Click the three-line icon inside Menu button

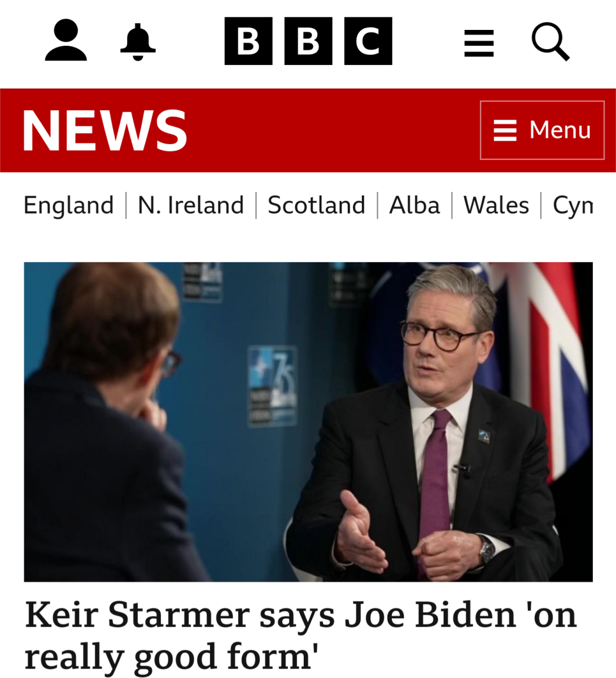pyautogui.click(x=505, y=131)
